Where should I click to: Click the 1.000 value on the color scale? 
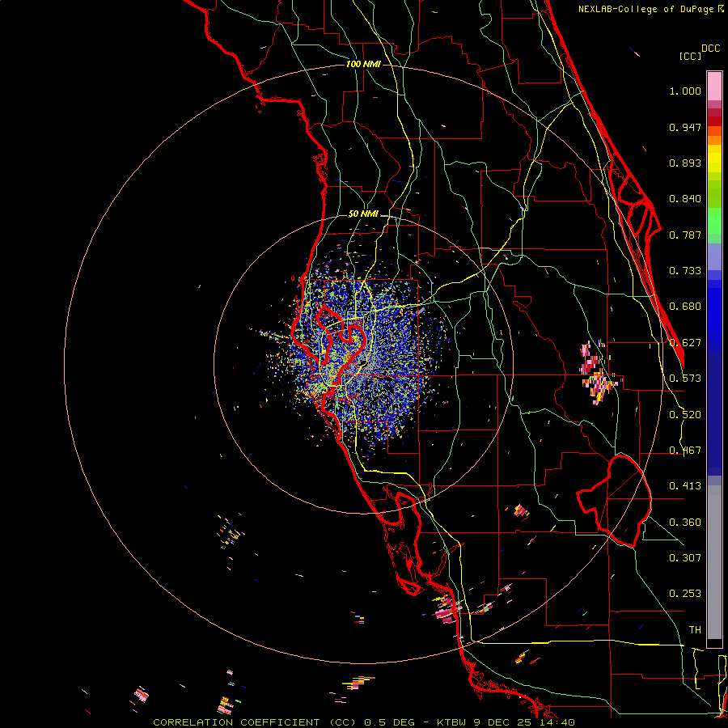pyautogui.click(x=685, y=91)
